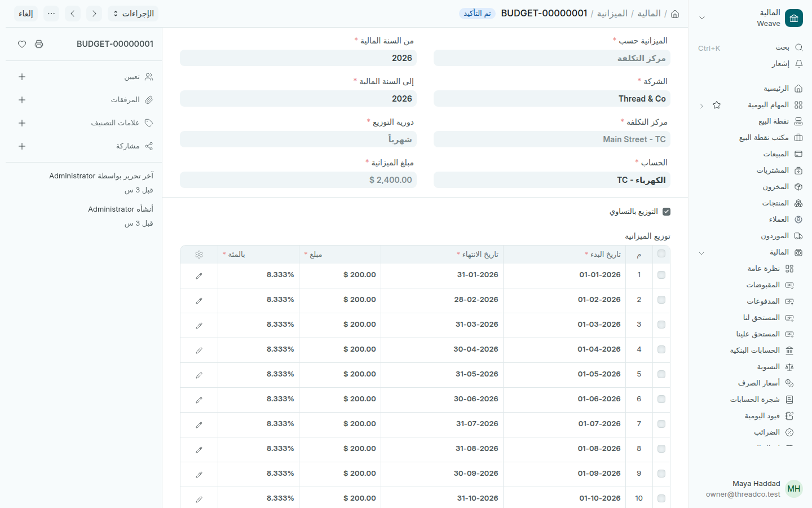This screenshot has height=508, width=812.
Task: Tick the checkbox for row 9
Action: coord(661,474)
